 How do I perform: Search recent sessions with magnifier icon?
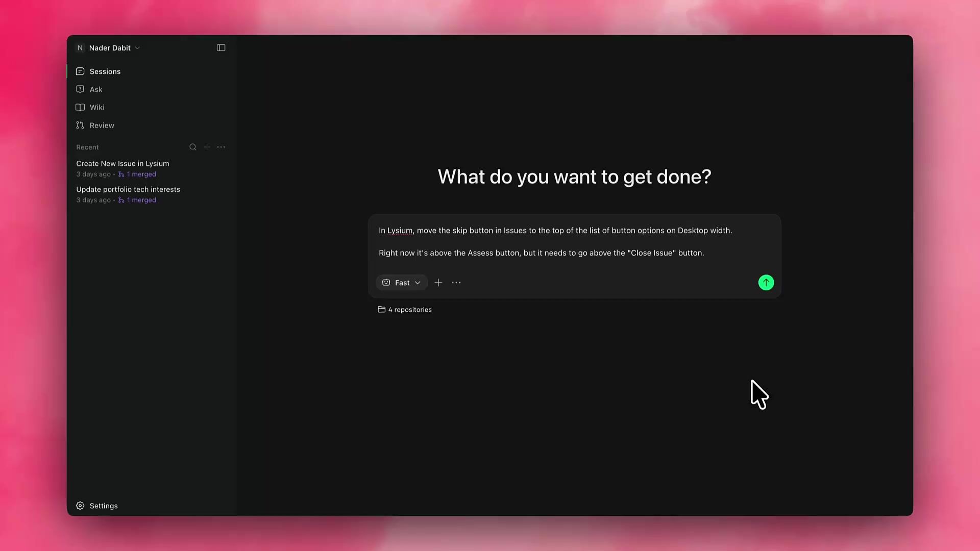click(193, 147)
